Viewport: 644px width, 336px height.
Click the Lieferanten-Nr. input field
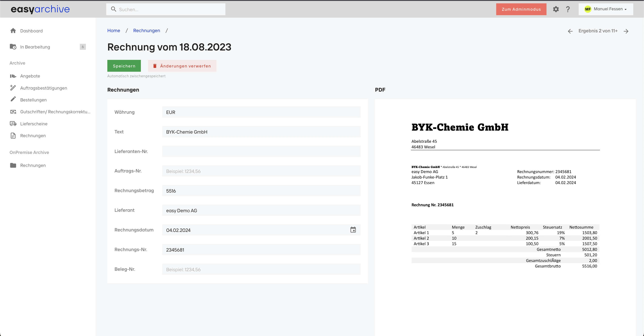point(261,151)
